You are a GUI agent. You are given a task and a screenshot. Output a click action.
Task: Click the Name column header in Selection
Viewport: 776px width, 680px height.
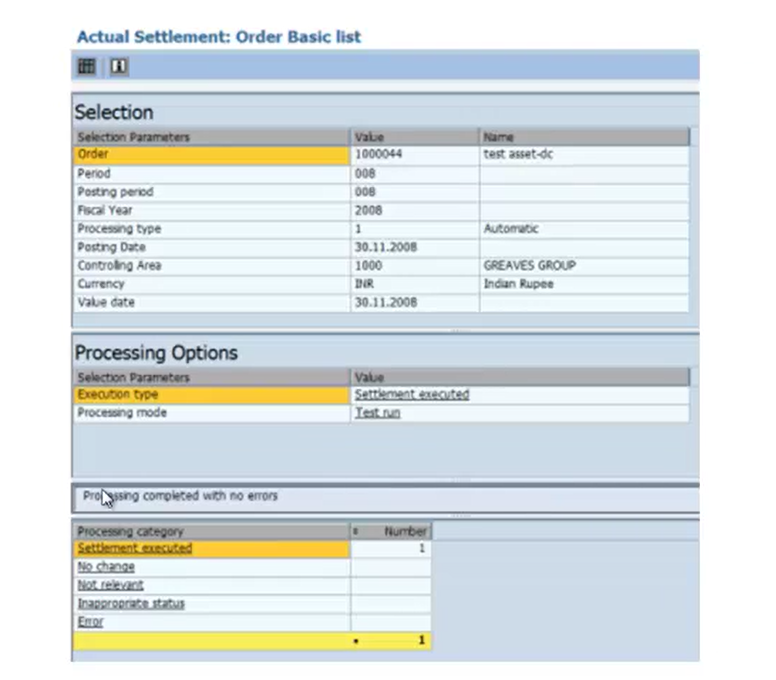tap(584, 137)
